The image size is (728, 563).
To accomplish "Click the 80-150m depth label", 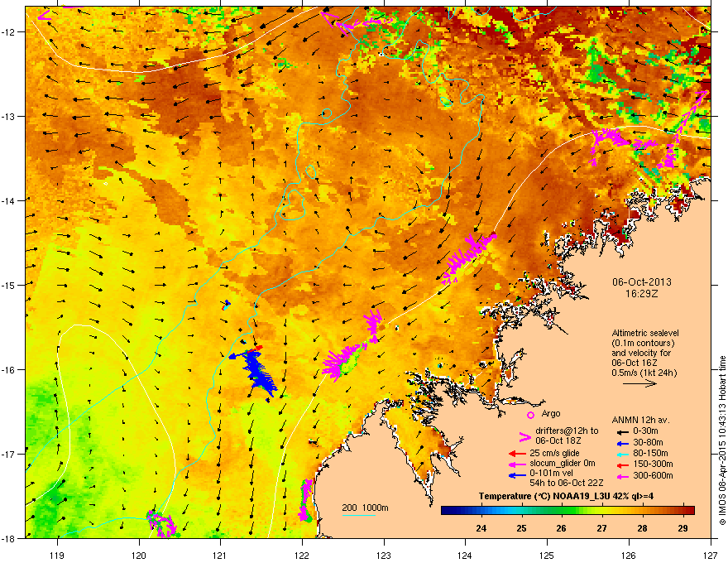I will click(x=650, y=454).
